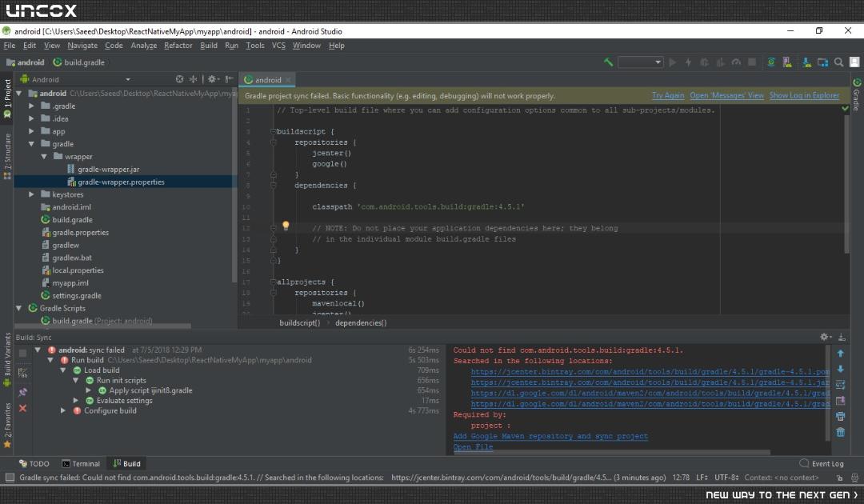Click the yellow lightbulb intention icon
Screen dimensions: 864x504
286,226
